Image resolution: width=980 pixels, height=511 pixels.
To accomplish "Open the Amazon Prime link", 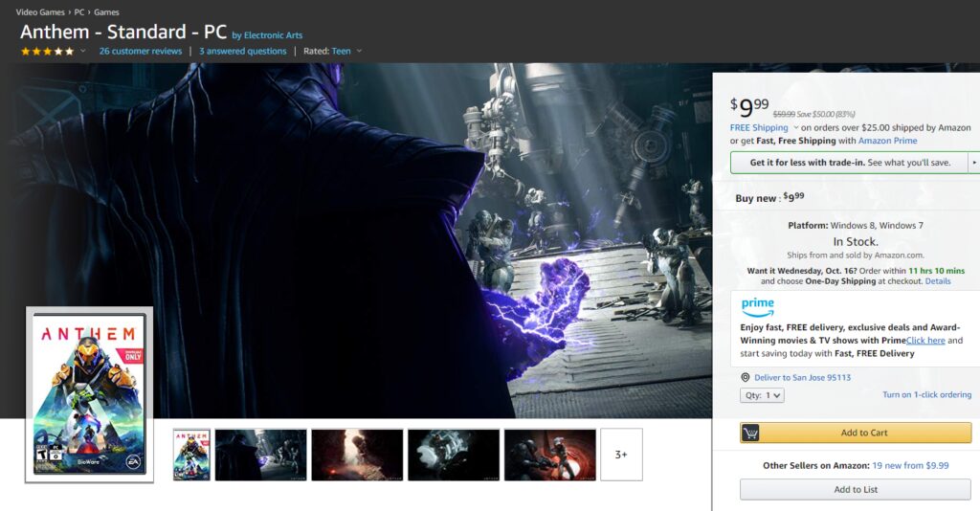I will pos(887,141).
